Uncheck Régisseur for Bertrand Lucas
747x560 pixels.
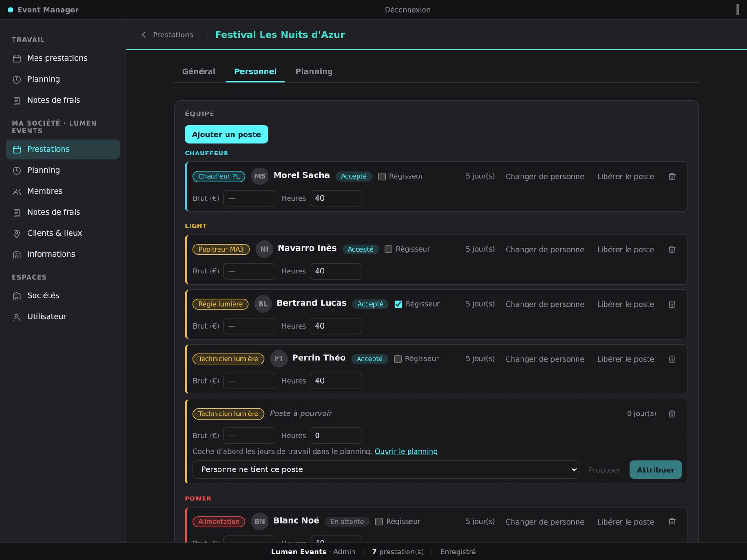pyautogui.click(x=398, y=304)
